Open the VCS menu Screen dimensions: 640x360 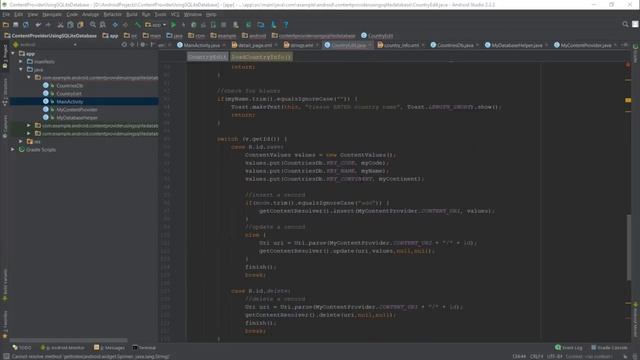[175, 14]
